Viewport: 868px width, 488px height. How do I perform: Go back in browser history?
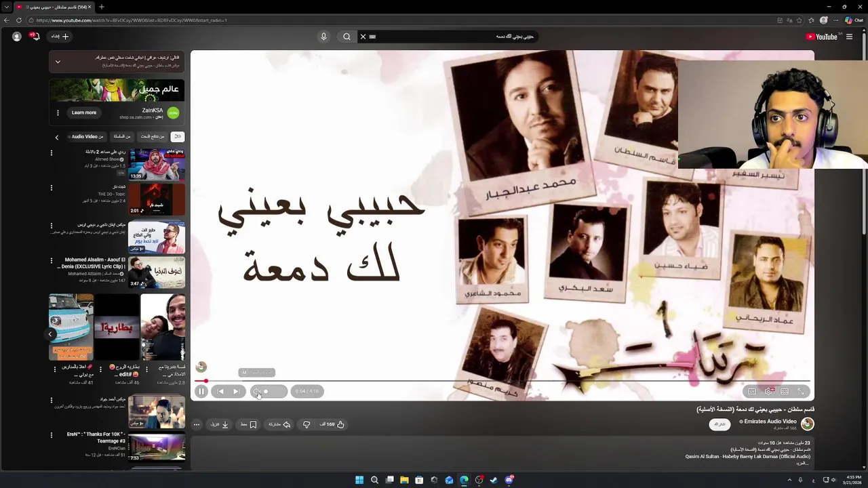pos(7,20)
